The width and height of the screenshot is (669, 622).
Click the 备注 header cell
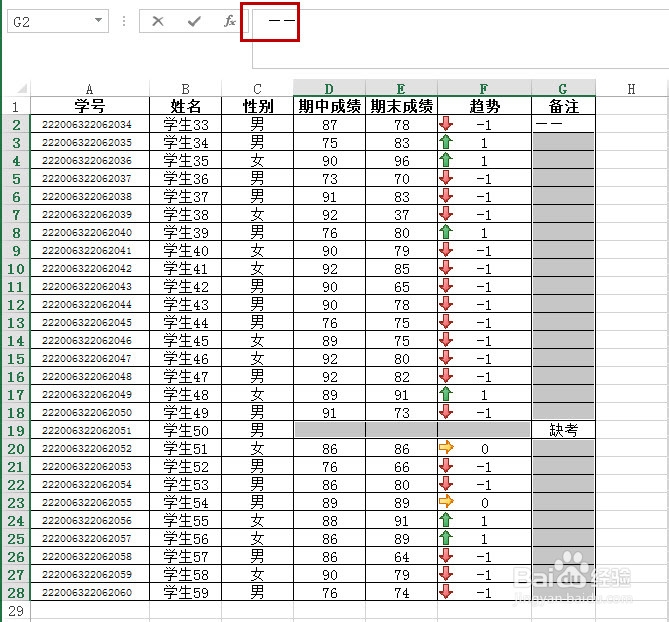[563, 106]
